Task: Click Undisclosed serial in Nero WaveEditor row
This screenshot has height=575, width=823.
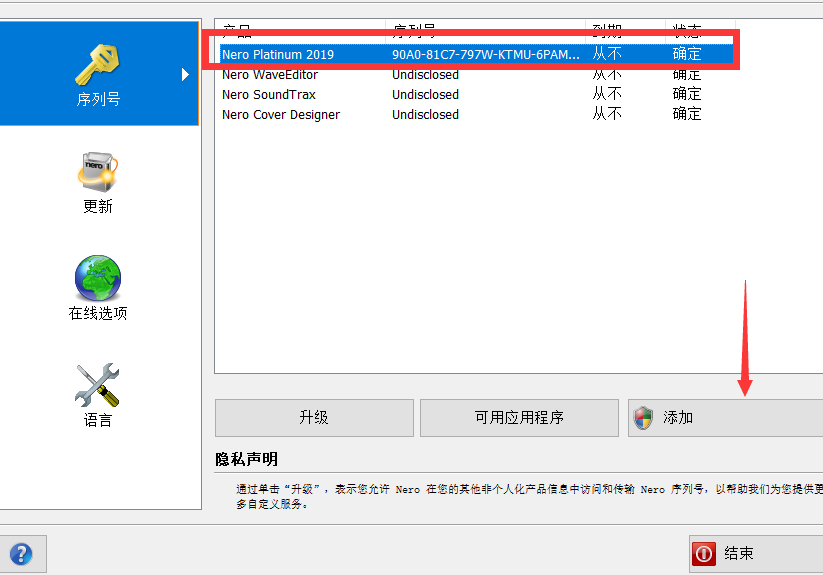Action: [425, 75]
